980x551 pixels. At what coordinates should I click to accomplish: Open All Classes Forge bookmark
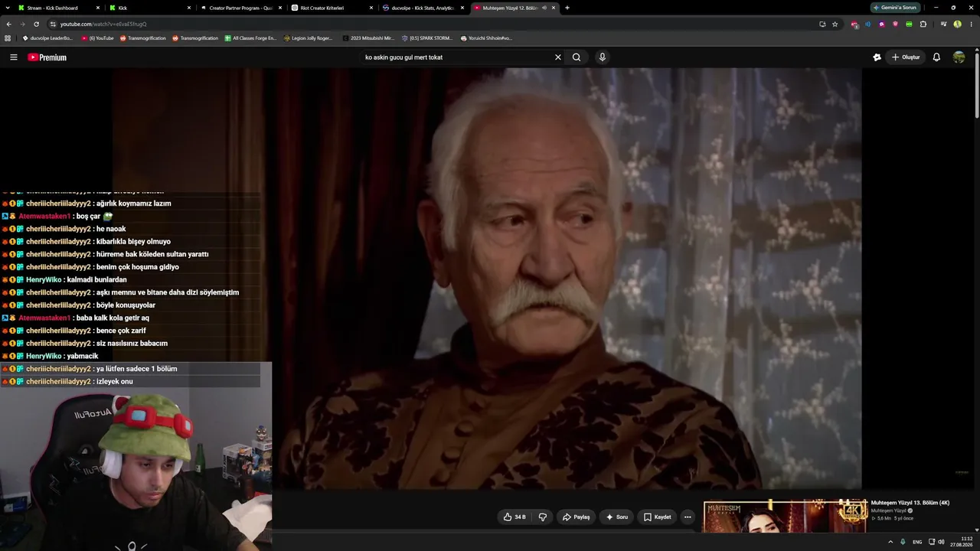[250, 37]
